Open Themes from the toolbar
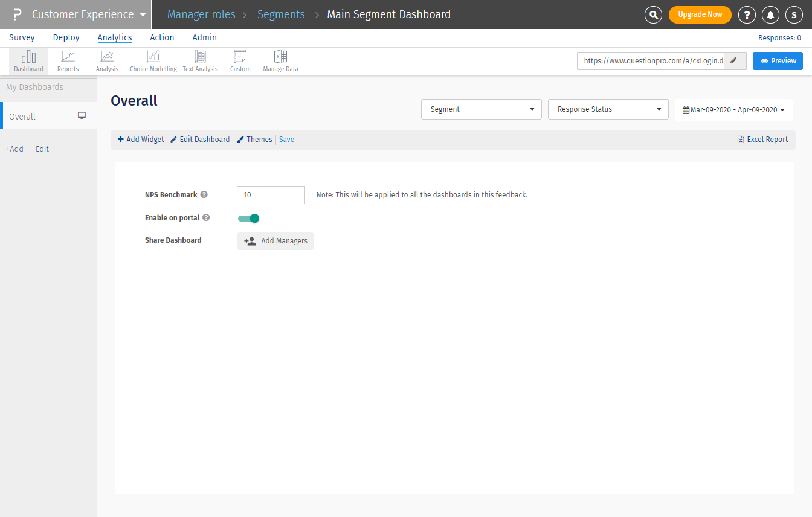The width and height of the screenshot is (812, 517). tap(254, 140)
